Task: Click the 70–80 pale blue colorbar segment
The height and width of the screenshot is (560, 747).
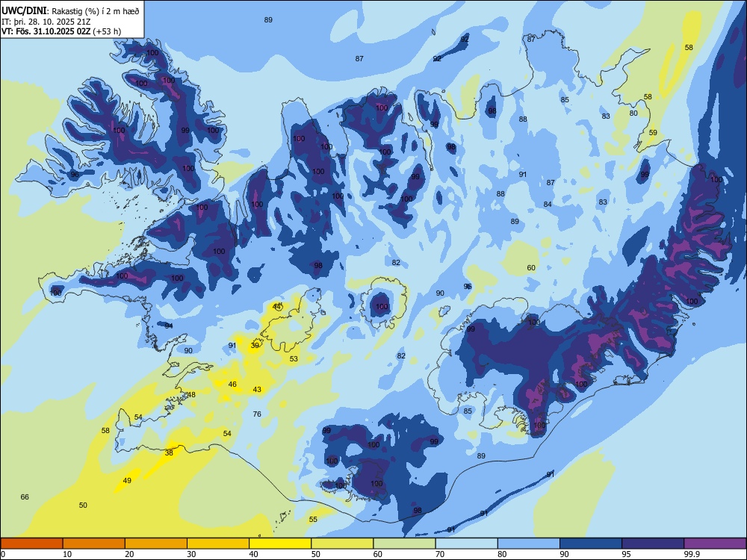Action: click(x=466, y=544)
